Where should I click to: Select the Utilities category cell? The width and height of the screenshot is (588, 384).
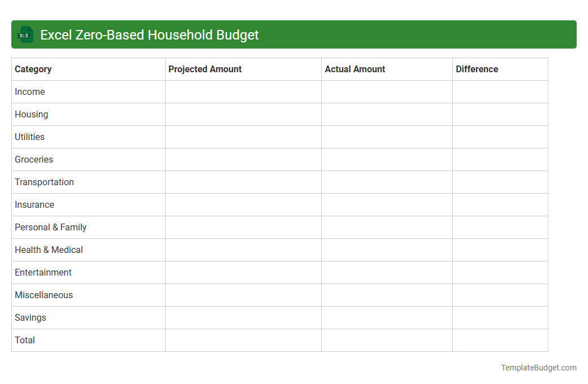click(29, 137)
